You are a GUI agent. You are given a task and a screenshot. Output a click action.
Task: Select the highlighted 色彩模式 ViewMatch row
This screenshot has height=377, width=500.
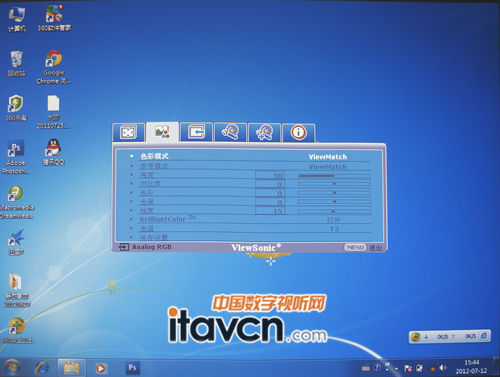tap(251, 156)
